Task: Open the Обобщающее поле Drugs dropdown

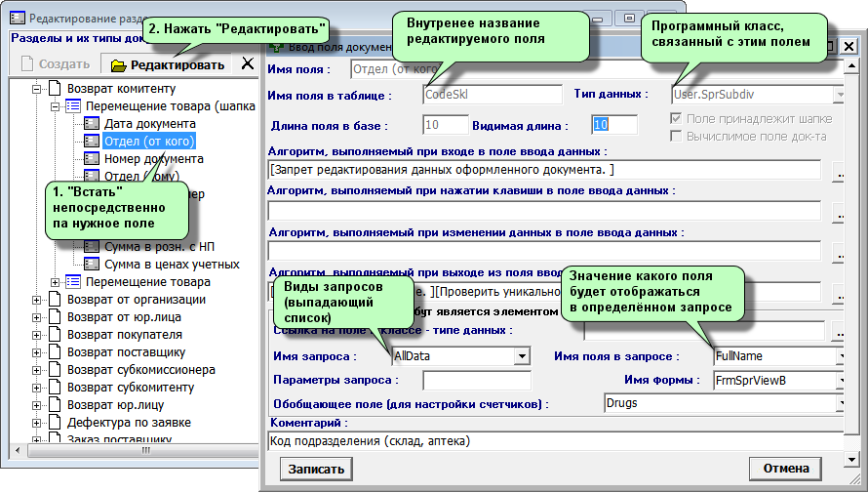Action: pyautogui.click(x=841, y=403)
